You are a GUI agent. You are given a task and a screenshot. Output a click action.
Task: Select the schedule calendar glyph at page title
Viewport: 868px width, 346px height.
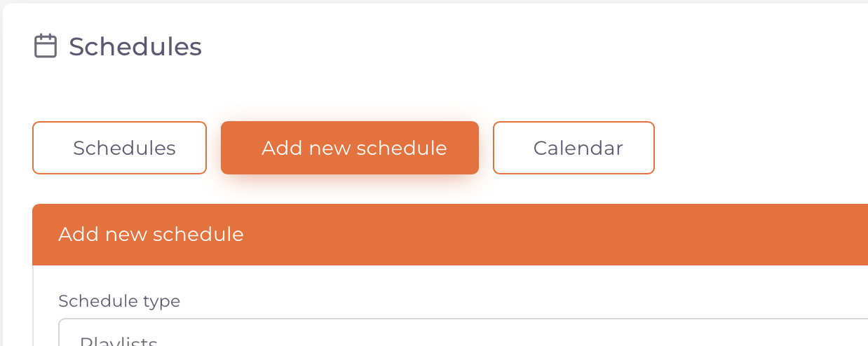tap(46, 47)
